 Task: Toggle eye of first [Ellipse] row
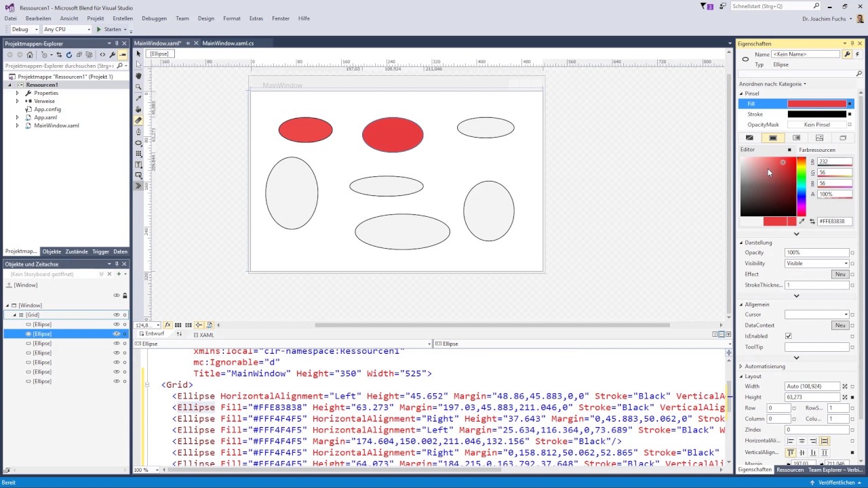116,325
